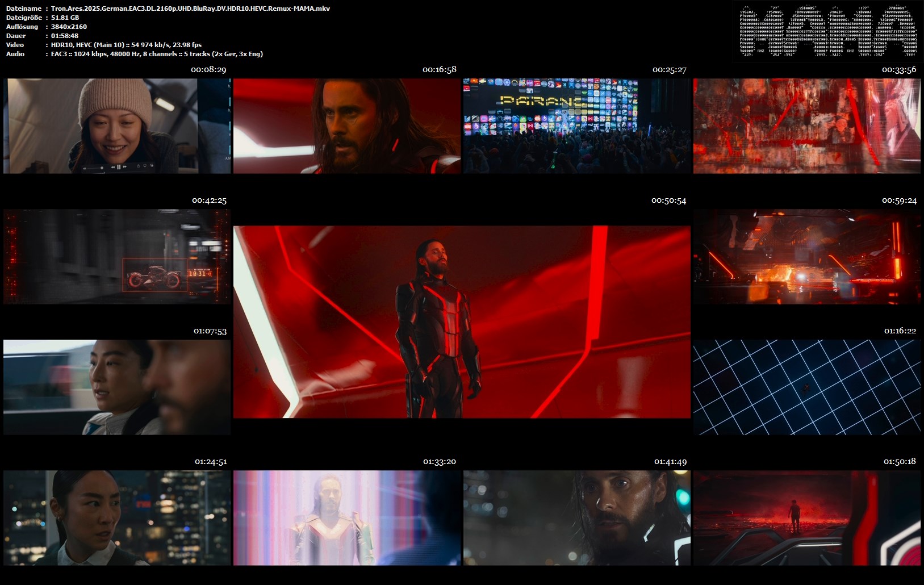Select the Auflösung label
924x585 pixels.
pos(22,27)
